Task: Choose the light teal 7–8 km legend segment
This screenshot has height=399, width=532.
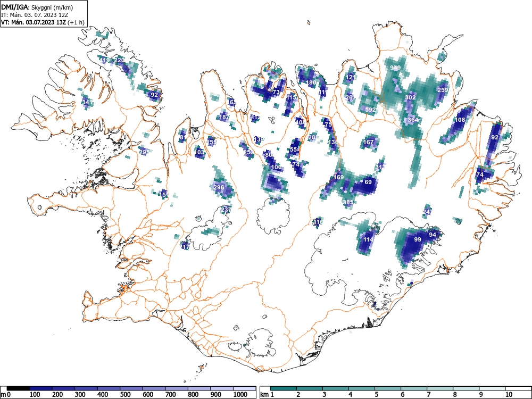Action: tap(440, 388)
